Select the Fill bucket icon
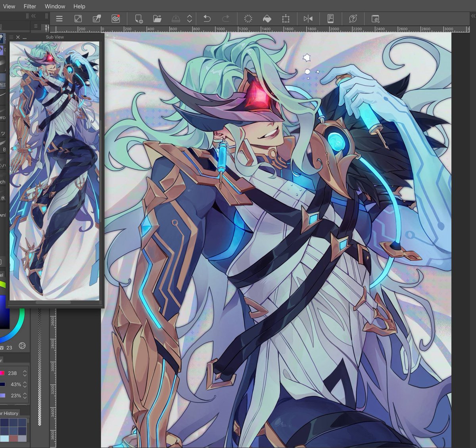Screen dimensions: 476x448 click(267, 19)
